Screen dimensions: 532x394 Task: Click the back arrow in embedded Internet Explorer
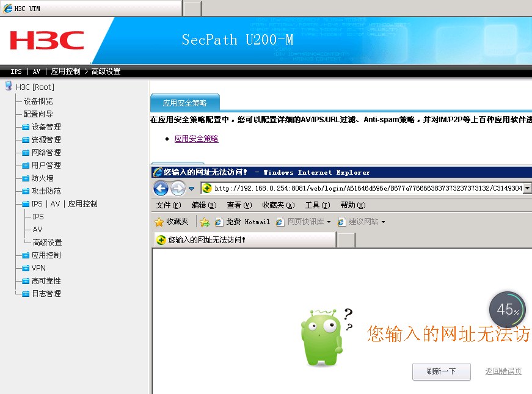click(x=161, y=188)
